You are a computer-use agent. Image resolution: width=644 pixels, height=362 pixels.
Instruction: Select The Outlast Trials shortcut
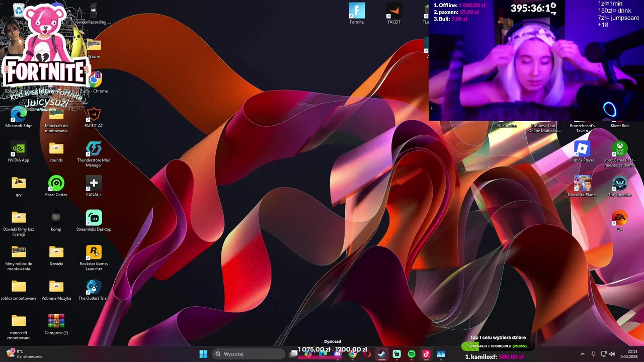pos(94,290)
